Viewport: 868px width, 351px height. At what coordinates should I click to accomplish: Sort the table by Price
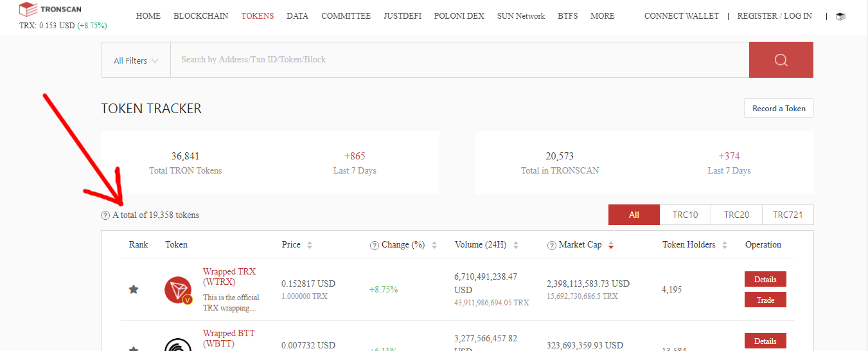coord(310,245)
